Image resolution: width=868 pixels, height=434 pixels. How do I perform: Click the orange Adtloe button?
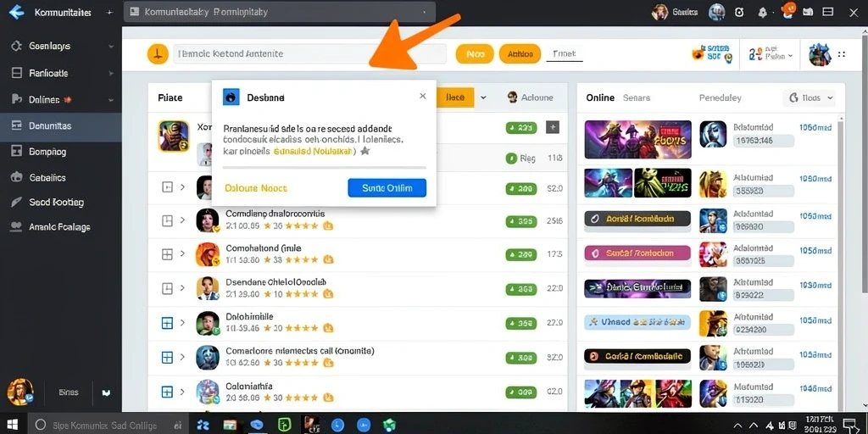click(520, 53)
